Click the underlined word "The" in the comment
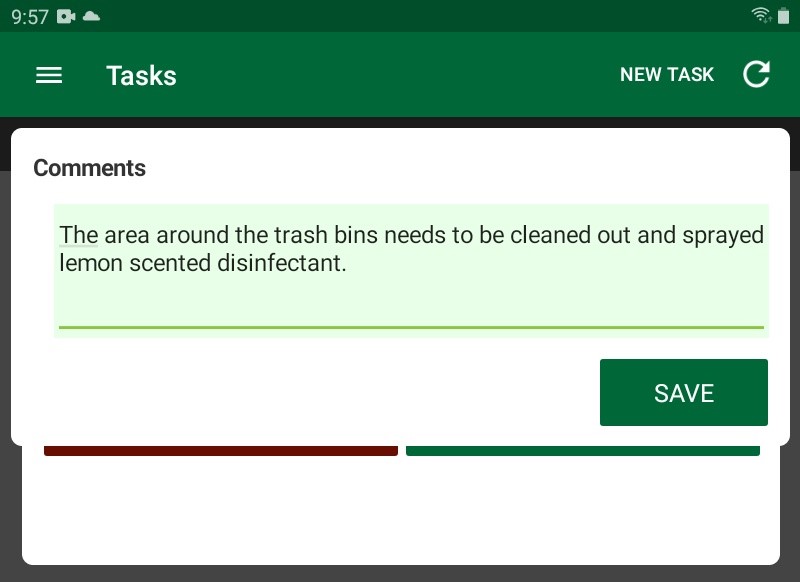This screenshot has width=800, height=582. coord(78,235)
